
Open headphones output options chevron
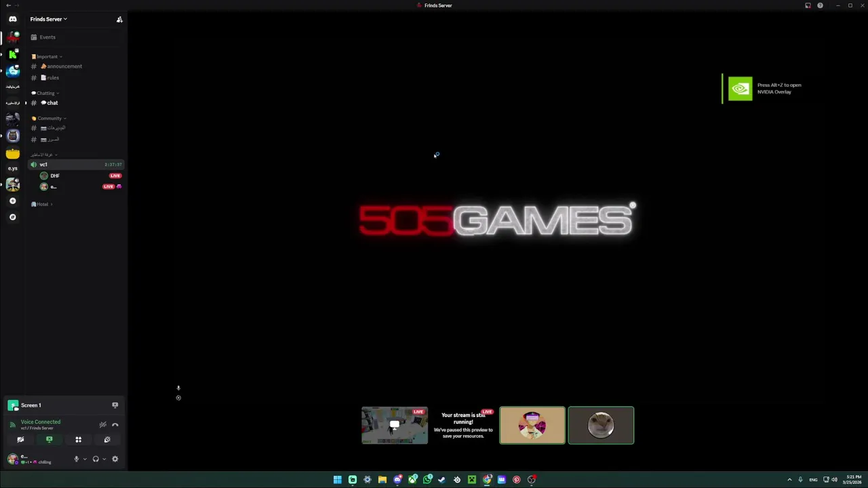[104, 460]
